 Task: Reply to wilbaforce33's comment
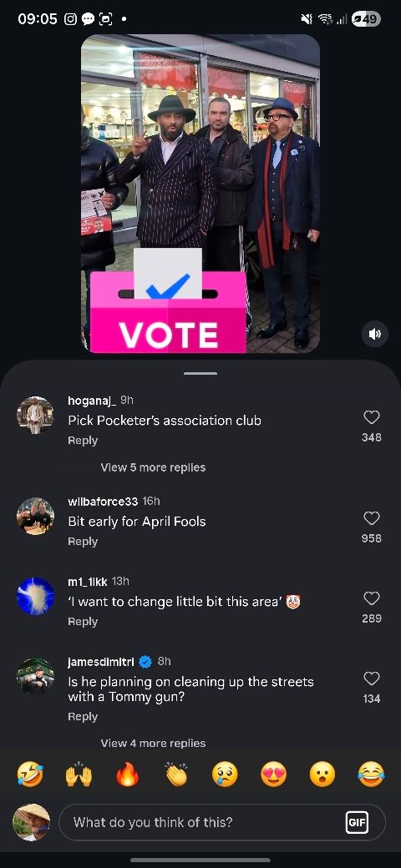pos(83,542)
